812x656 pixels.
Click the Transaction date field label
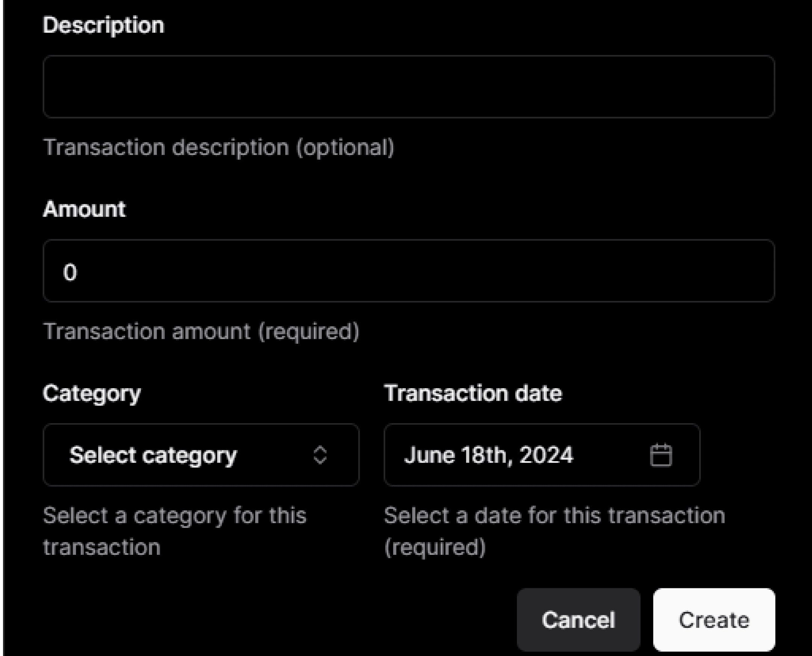pyautogui.click(x=473, y=393)
